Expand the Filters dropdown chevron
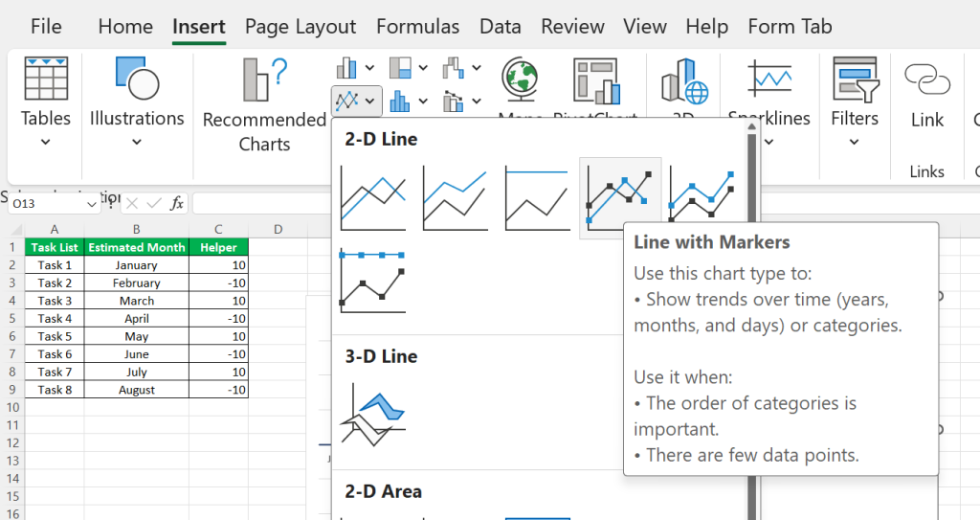This screenshot has height=520, width=980. click(855, 142)
